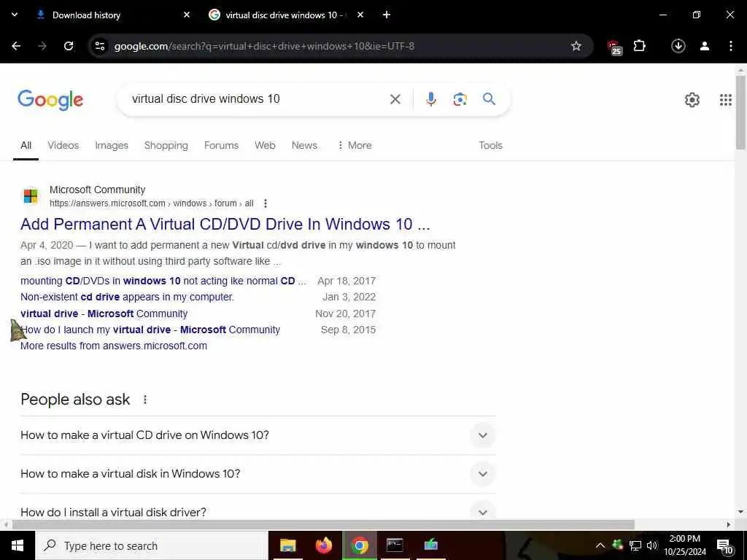Select the Videos search filter

pos(63,145)
